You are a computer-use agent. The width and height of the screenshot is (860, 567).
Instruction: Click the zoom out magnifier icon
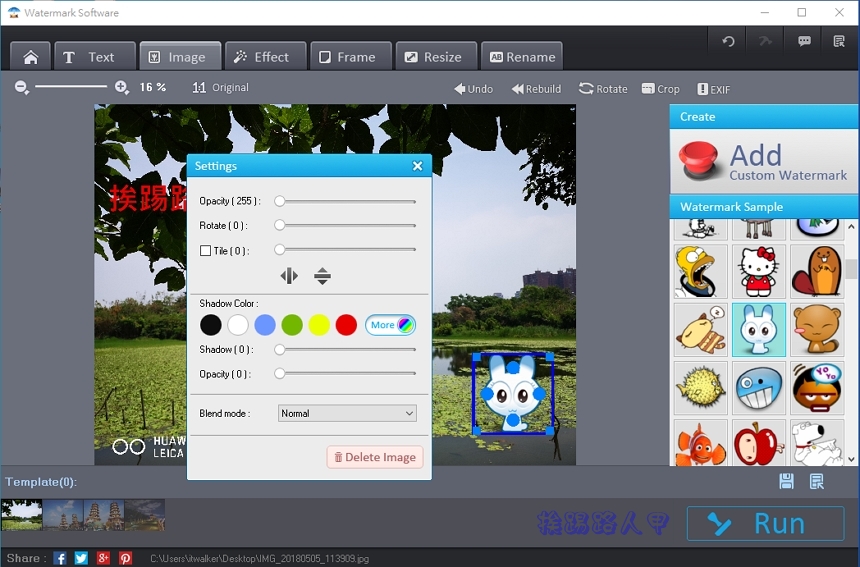click(x=22, y=88)
